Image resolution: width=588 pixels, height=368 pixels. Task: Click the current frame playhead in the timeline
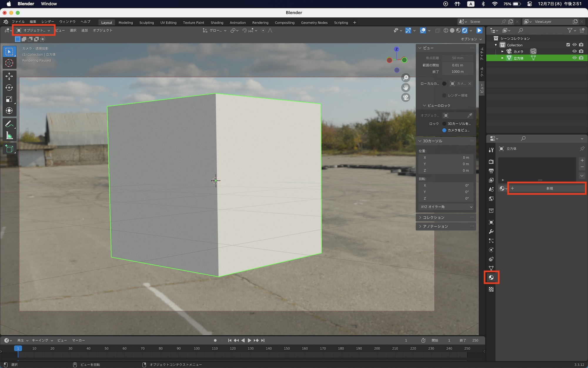(x=18, y=348)
